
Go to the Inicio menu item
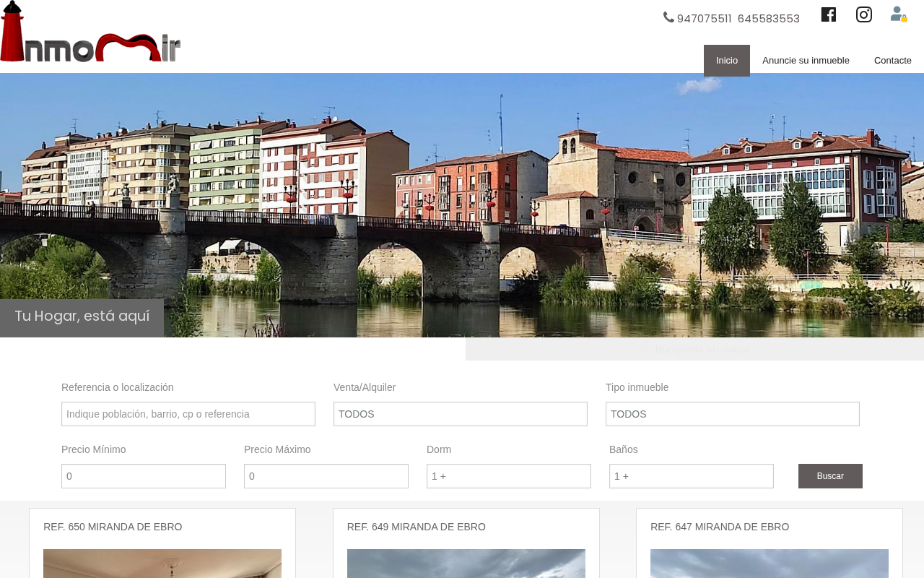point(727,61)
